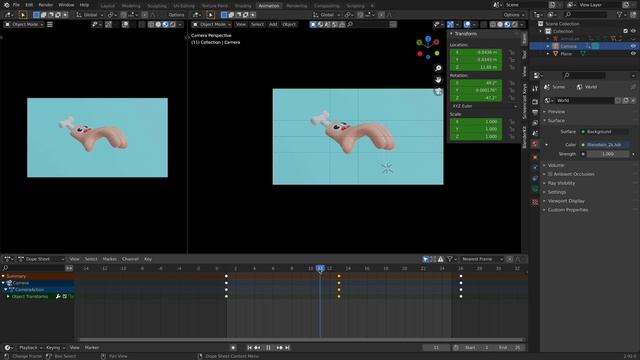640x360 pixels.
Task: Collapse the CameraAction channel
Action: pyautogui.click(x=6, y=290)
